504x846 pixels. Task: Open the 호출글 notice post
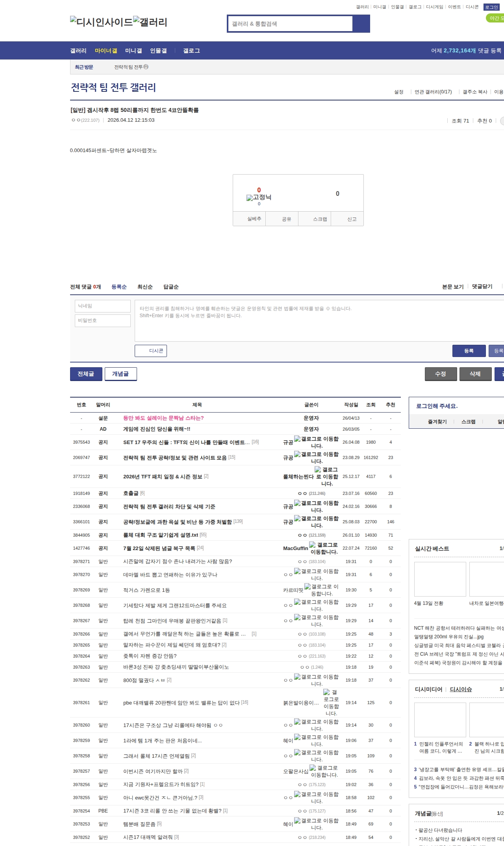click(x=131, y=493)
